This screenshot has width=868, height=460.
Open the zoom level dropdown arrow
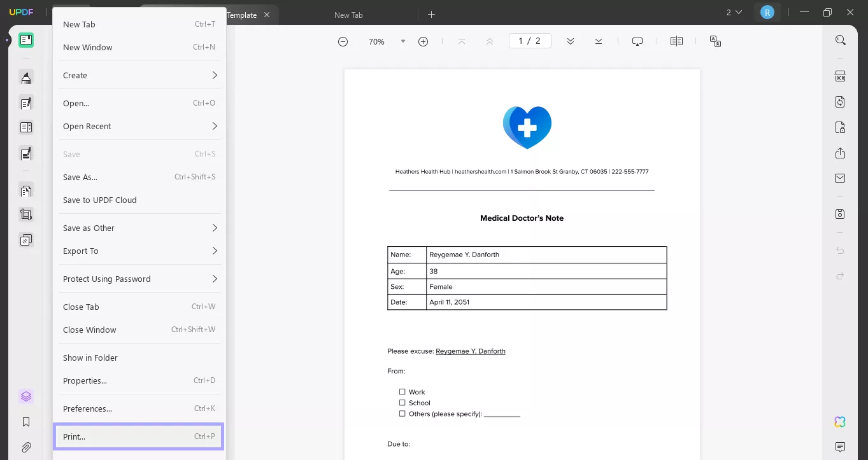(x=402, y=41)
